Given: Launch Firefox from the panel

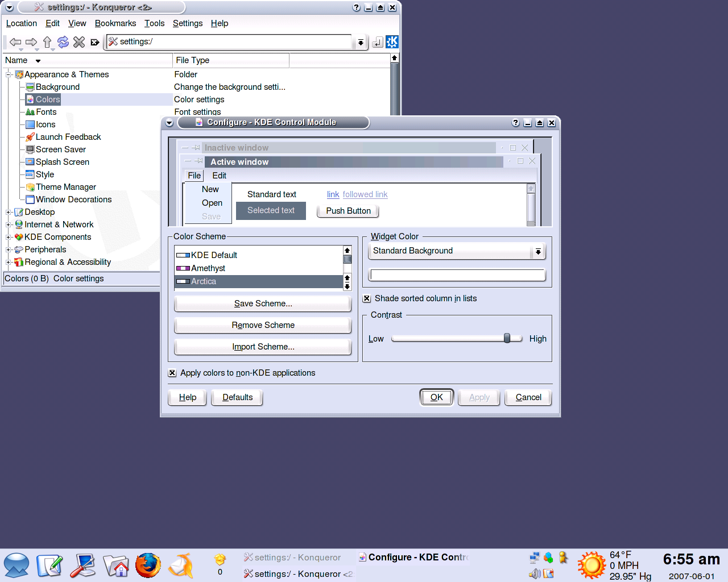Looking at the screenshot, I should click(148, 566).
